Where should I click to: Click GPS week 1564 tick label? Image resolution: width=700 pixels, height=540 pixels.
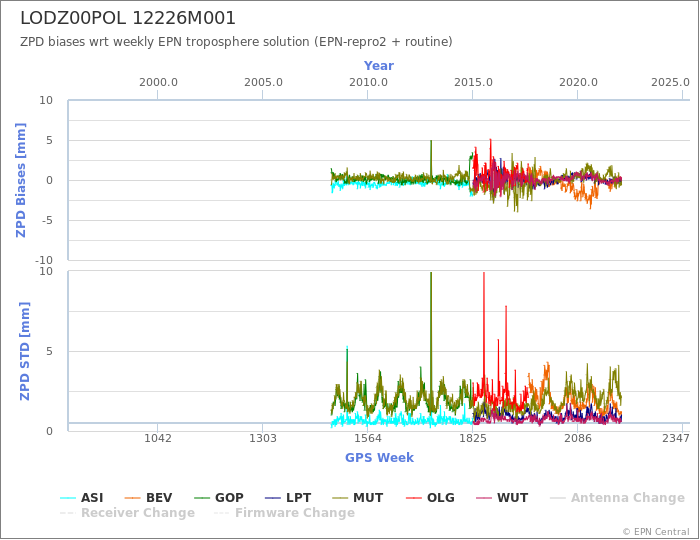tap(367, 439)
